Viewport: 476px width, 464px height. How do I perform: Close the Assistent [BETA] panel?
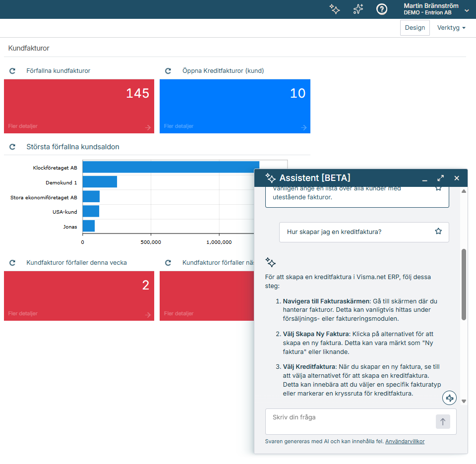457,178
